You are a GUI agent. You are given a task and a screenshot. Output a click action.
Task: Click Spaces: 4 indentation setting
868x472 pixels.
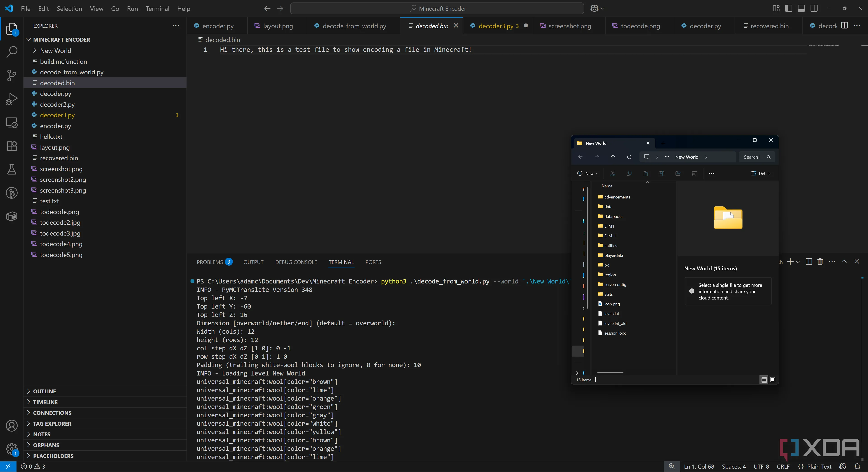pos(734,466)
